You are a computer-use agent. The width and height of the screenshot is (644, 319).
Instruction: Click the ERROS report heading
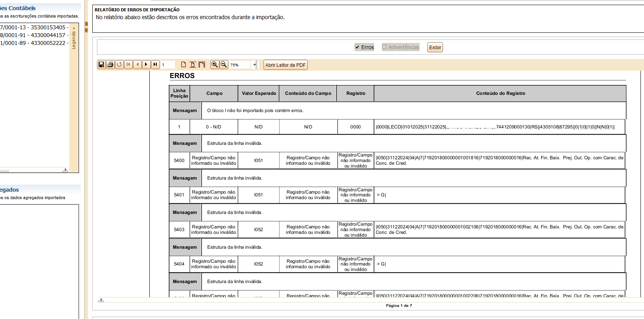coord(182,76)
